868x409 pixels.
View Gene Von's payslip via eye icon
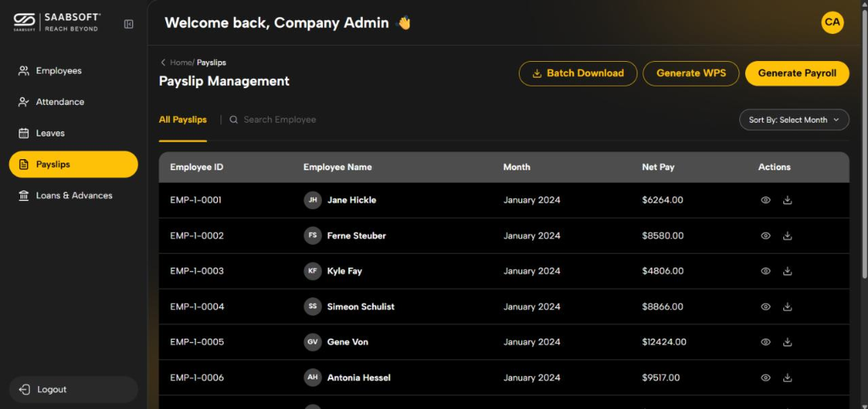pos(765,342)
